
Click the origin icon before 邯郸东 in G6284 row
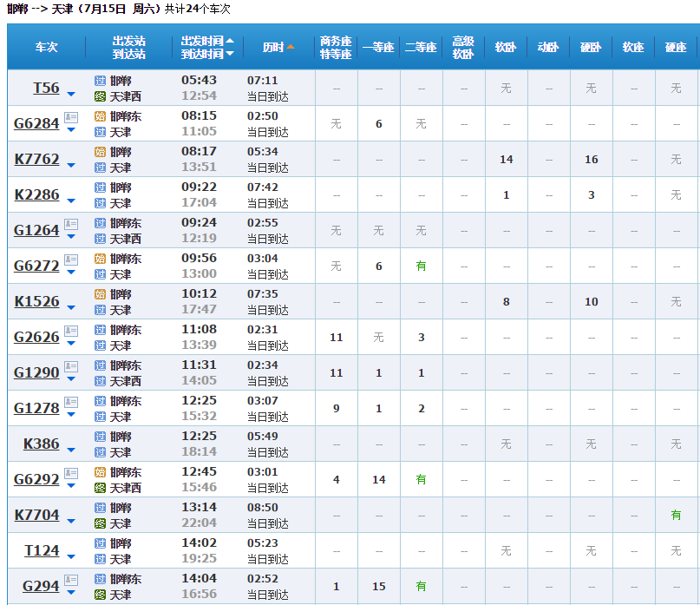pos(100,116)
